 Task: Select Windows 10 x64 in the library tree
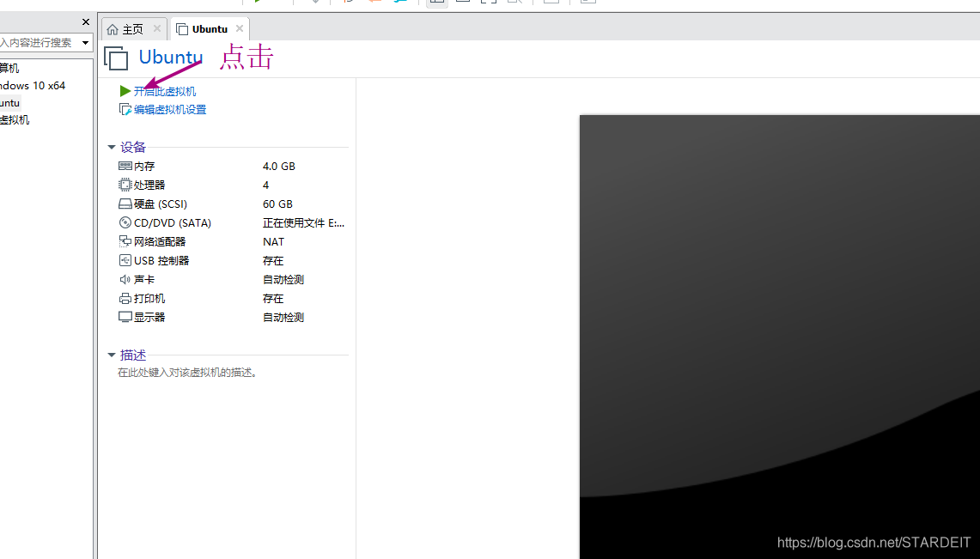(33, 86)
